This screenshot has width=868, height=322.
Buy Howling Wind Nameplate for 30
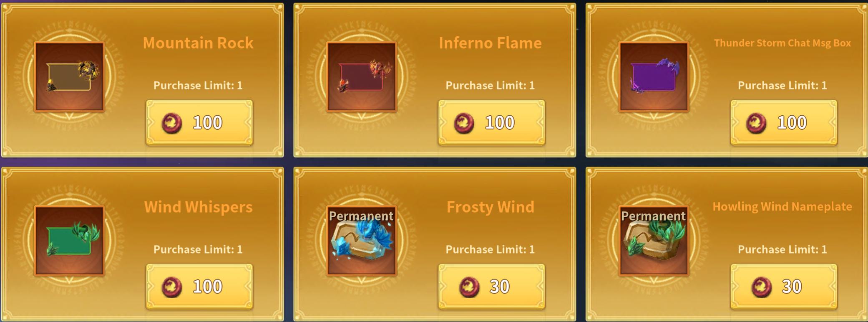point(784,287)
